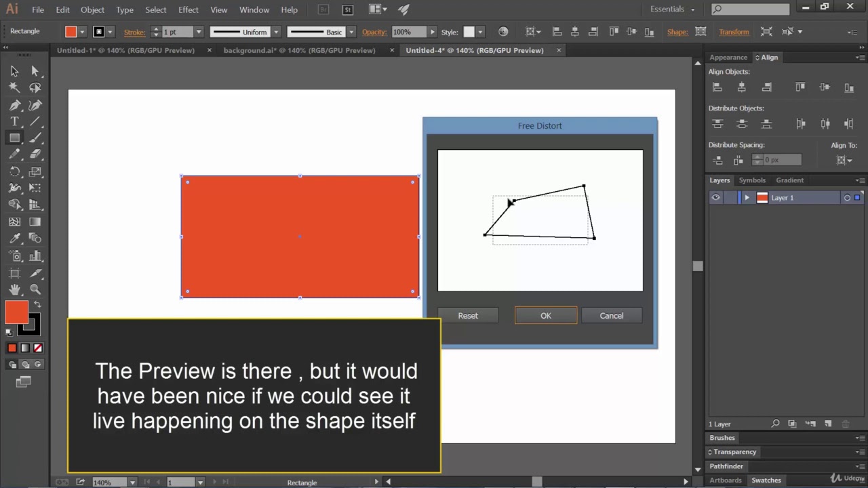This screenshot has height=488, width=868.
Task: Open Recolor Artwork from control bar
Action: click(503, 32)
